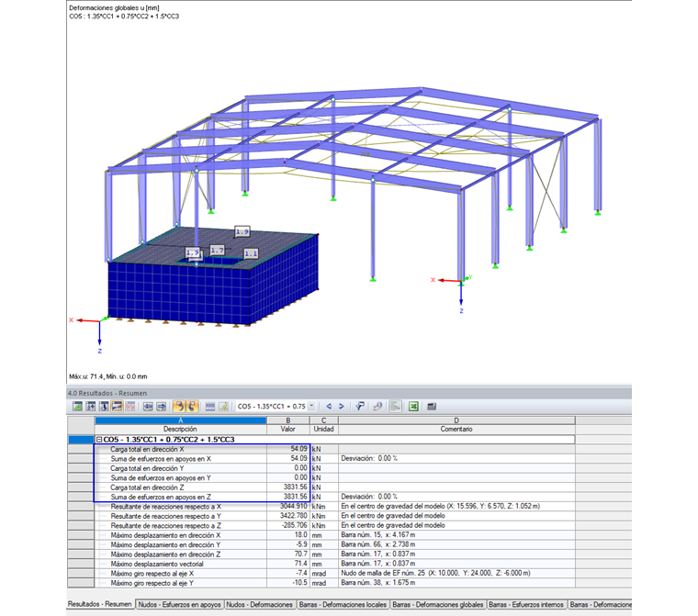Click the info search toolbar icon

click(377, 406)
